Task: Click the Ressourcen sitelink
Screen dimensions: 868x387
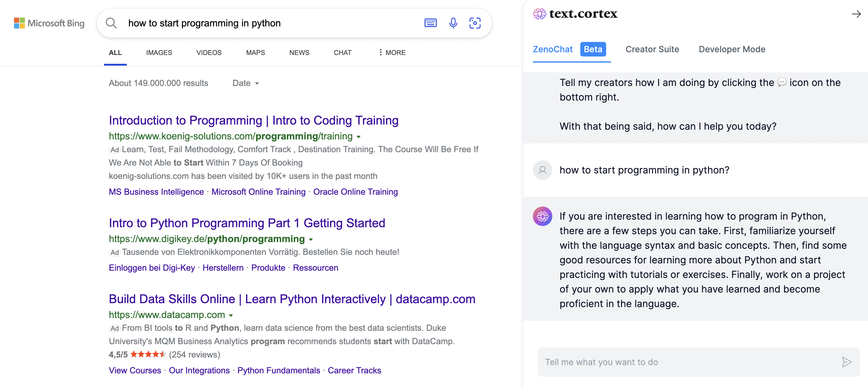Action: 315,268
